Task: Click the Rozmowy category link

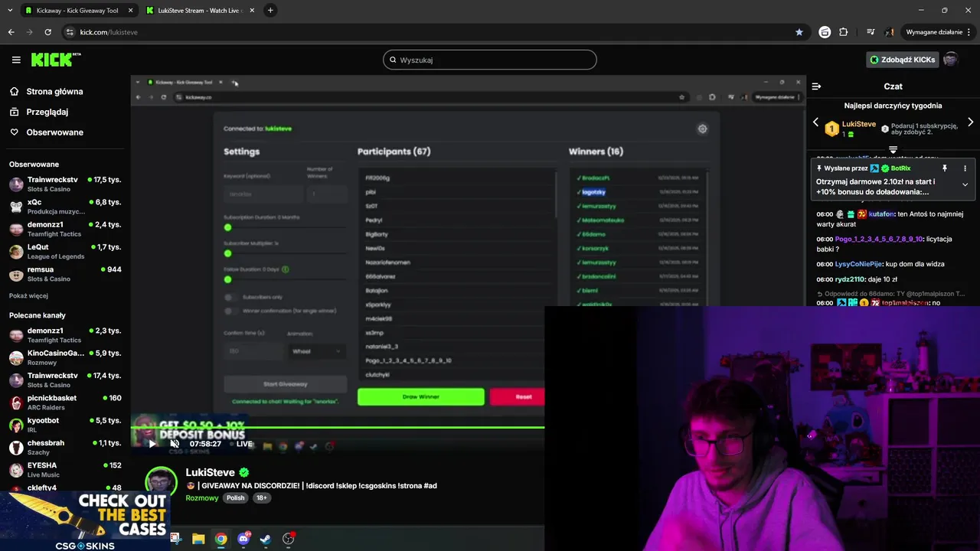Action: (202, 497)
